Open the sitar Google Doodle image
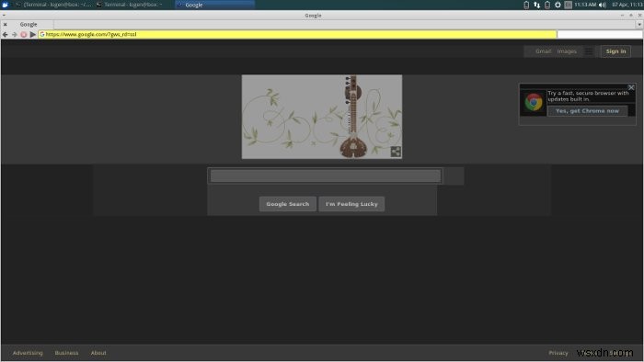This screenshot has width=644, height=362. click(322, 117)
